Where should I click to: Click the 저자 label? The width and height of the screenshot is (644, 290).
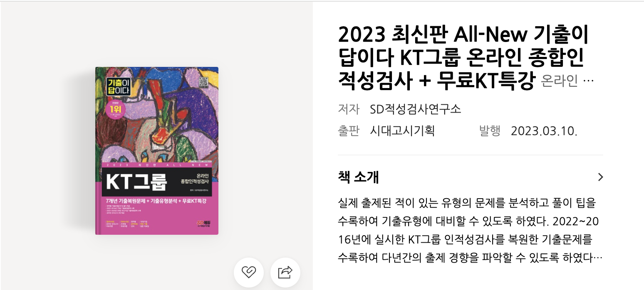[349, 109]
